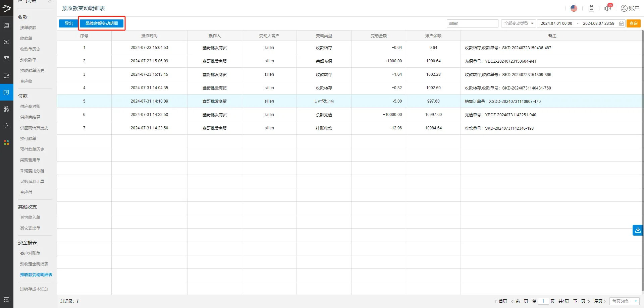Screen dimensions: 644x308
Task: Click the orange 查询 button
Action: tap(633, 23)
